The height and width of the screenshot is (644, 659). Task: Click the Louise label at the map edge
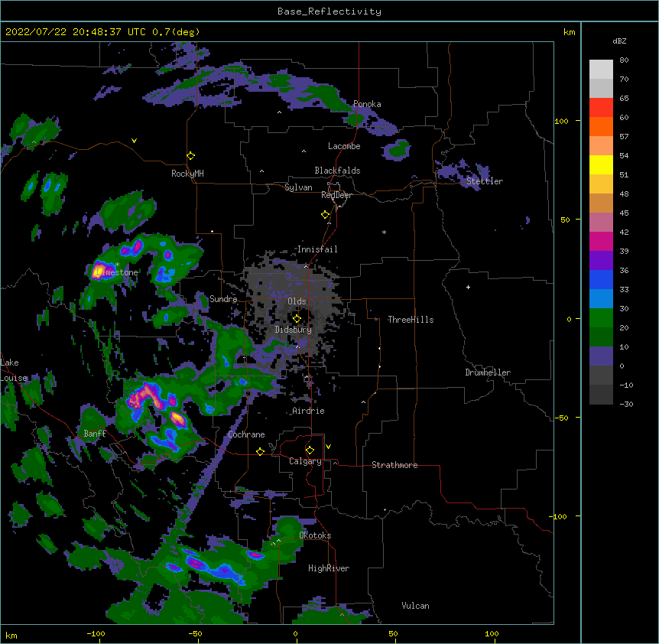click(14, 378)
